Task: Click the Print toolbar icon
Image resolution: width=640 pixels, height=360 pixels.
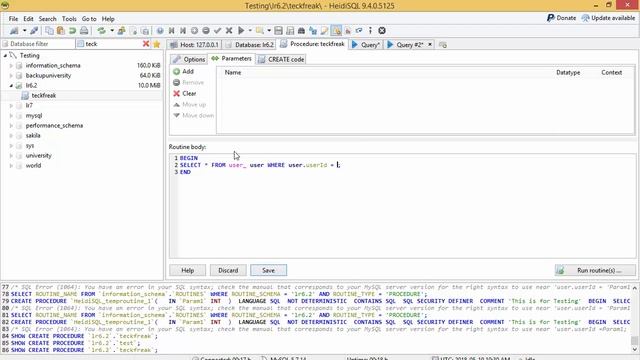Action: click(84, 31)
